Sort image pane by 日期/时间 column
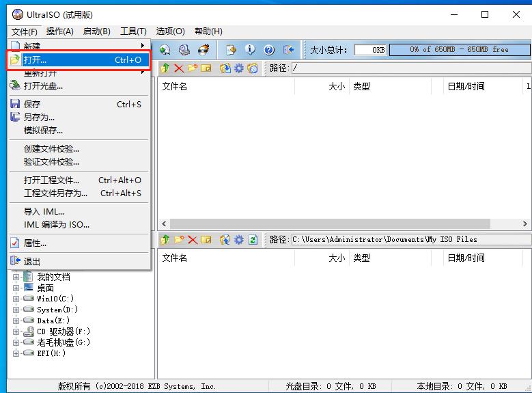This screenshot has width=532, height=393. click(482, 86)
